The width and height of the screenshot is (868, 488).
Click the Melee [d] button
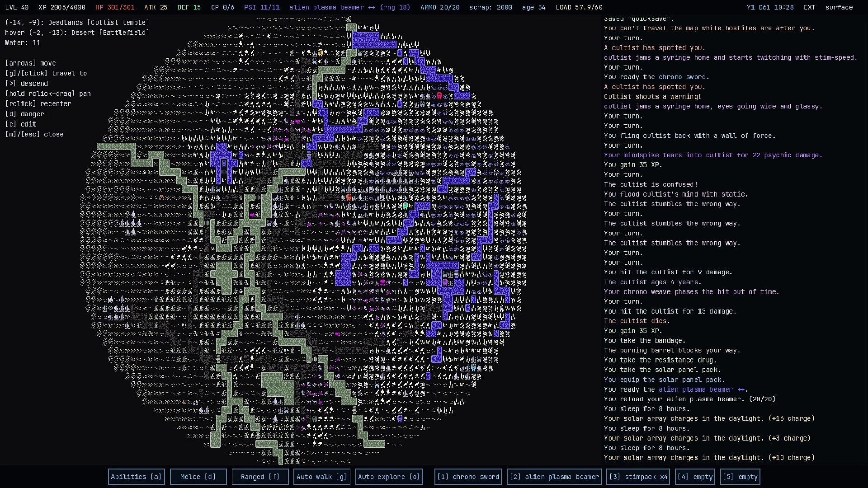198,477
